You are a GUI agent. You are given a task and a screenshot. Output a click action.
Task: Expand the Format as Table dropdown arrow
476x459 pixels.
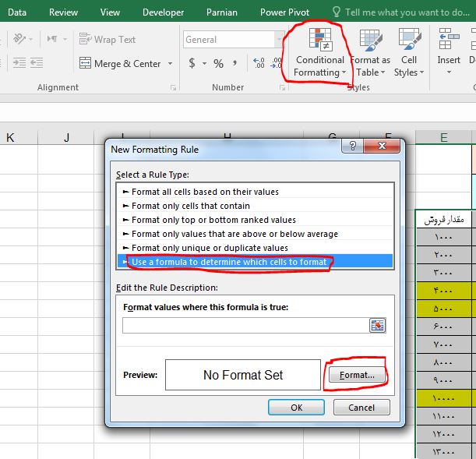[383, 72]
